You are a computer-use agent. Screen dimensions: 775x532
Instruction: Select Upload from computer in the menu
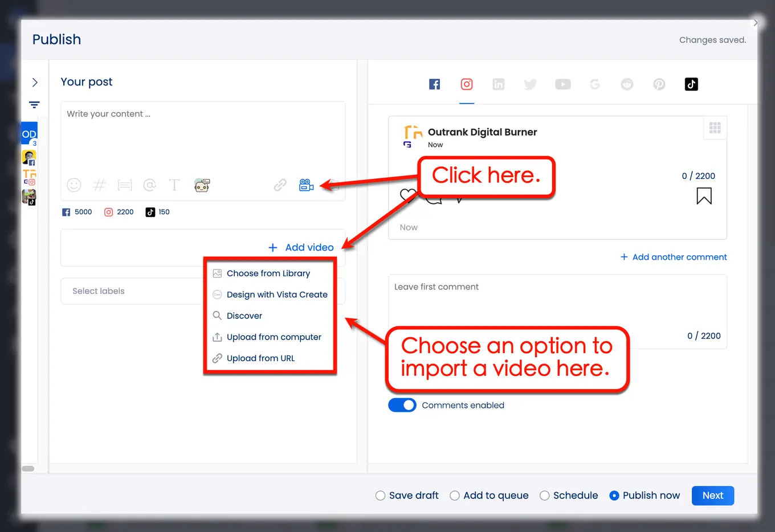274,337
